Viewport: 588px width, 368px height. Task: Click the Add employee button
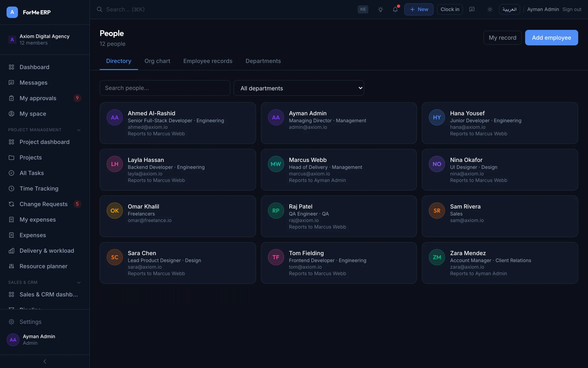[x=551, y=38]
